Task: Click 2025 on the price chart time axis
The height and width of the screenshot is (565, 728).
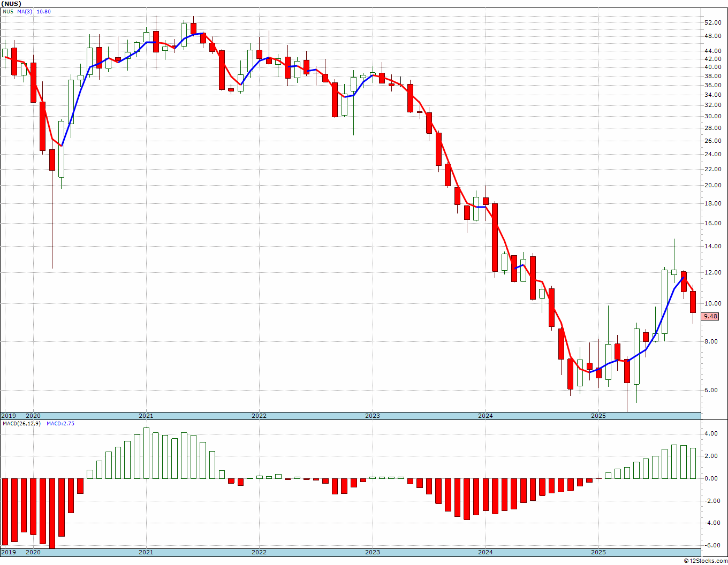Action: 598,416
